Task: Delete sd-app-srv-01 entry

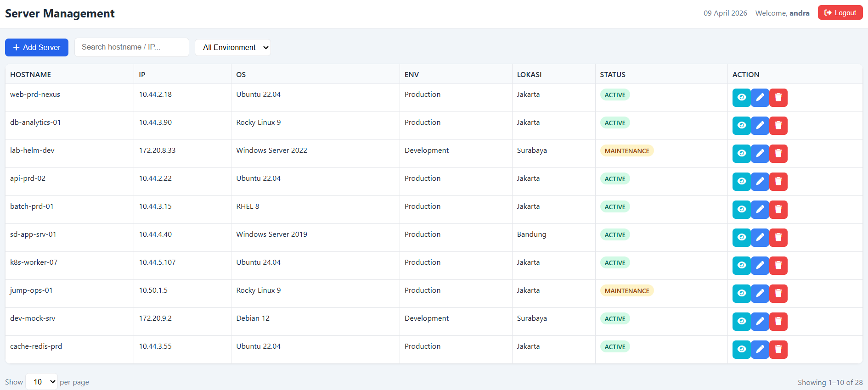Action: (x=778, y=238)
